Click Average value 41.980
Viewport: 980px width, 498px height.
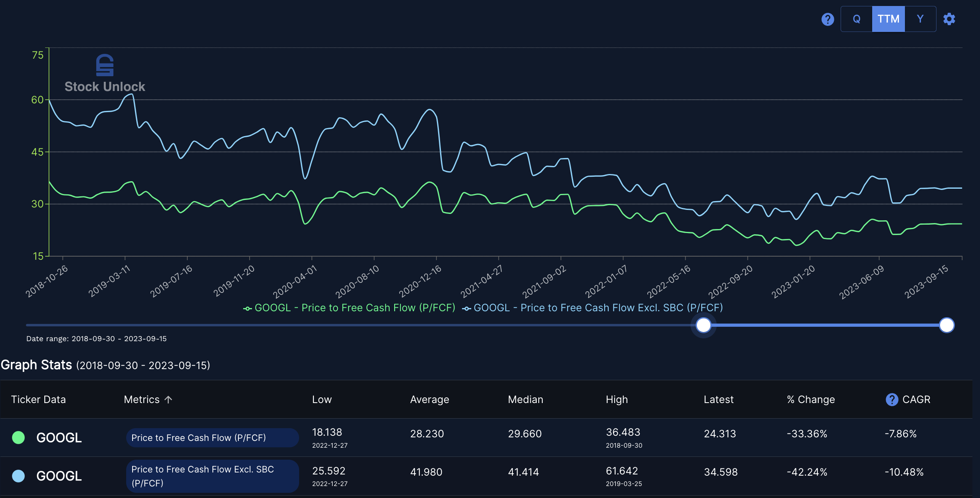click(426, 472)
